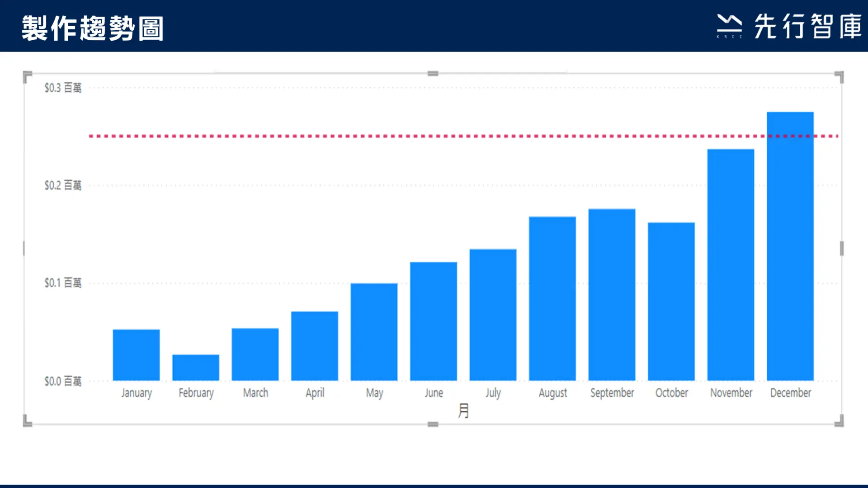Click the March axis label
The height and width of the screenshot is (488, 868).
coord(255,393)
